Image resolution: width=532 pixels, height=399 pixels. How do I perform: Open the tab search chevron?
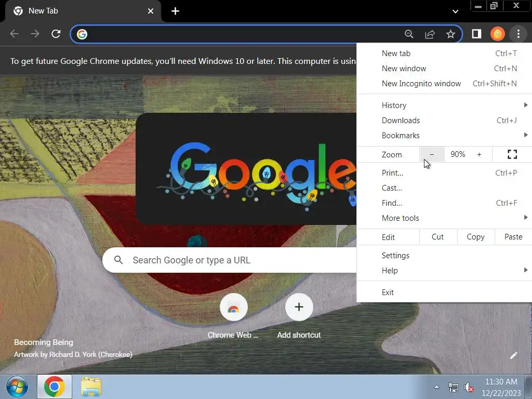[x=455, y=11]
